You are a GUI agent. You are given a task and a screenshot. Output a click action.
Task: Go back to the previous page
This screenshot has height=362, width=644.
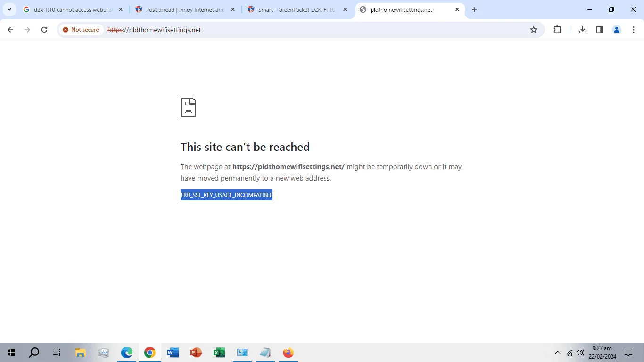[x=10, y=30]
